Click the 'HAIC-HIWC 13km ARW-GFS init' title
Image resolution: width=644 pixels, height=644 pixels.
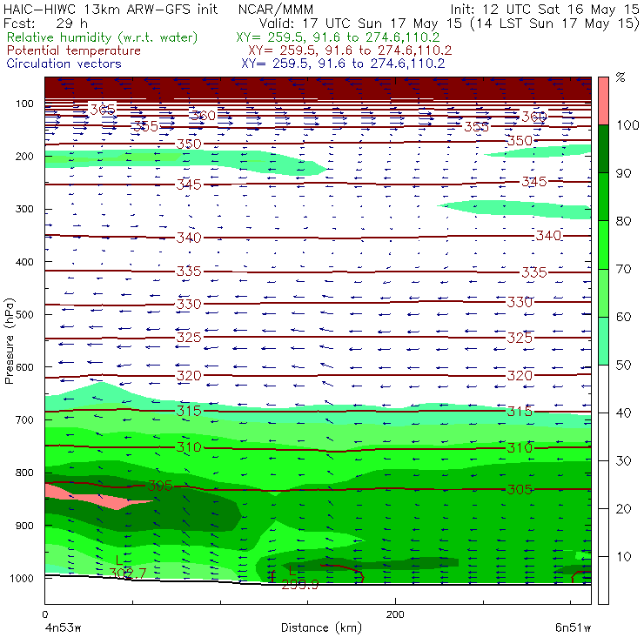pyautogui.click(x=111, y=9)
